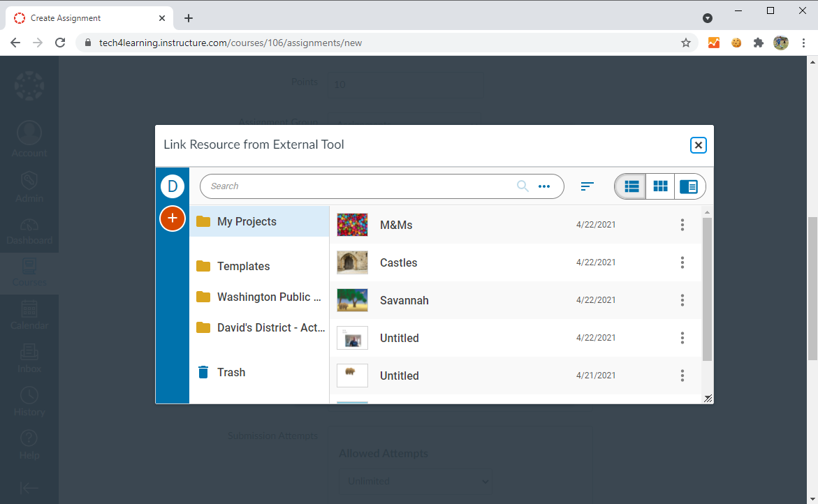Select Untitled project from 4/22/2021
Image resolution: width=818 pixels, height=504 pixels.
click(x=399, y=338)
